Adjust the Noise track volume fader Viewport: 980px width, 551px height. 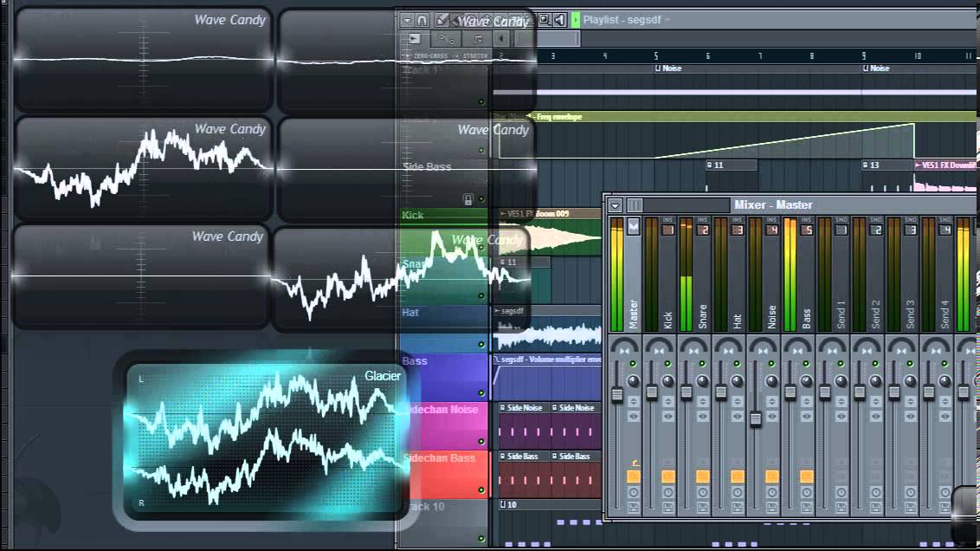click(x=756, y=419)
